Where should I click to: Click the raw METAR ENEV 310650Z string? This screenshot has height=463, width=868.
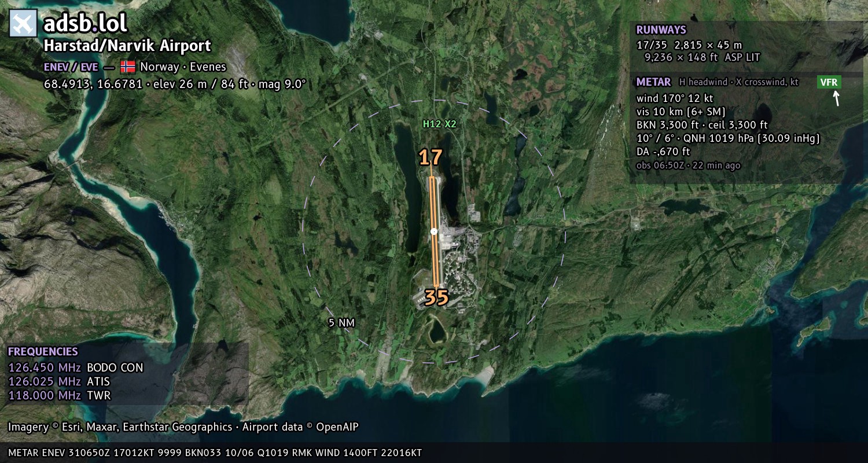(215, 453)
